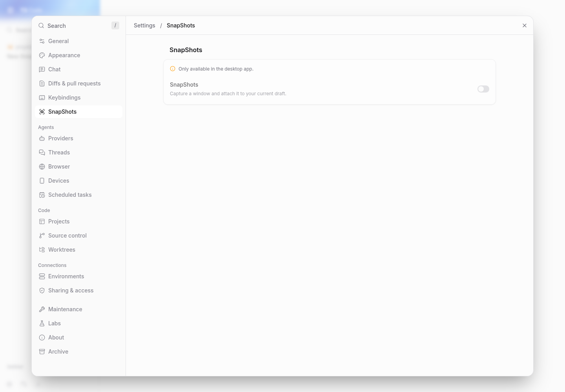Screen dimensions: 565x392
Task: Click 'Capture a window and attach' description
Action: coord(228,94)
